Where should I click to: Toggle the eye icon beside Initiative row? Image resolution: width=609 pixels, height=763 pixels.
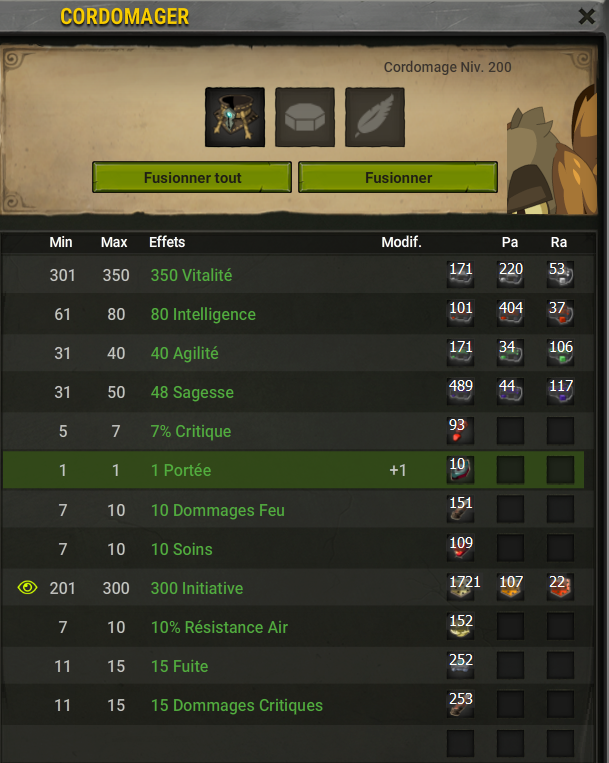point(27,587)
